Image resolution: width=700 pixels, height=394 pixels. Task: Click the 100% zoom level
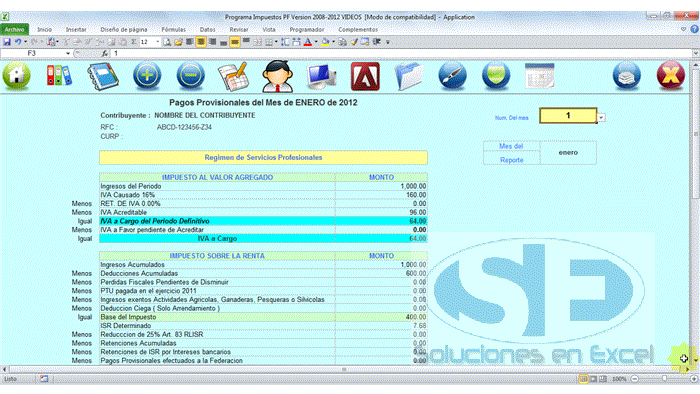(619, 379)
